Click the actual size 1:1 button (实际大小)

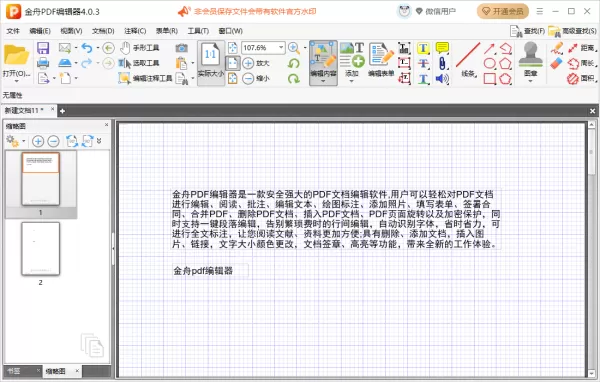[x=211, y=63]
